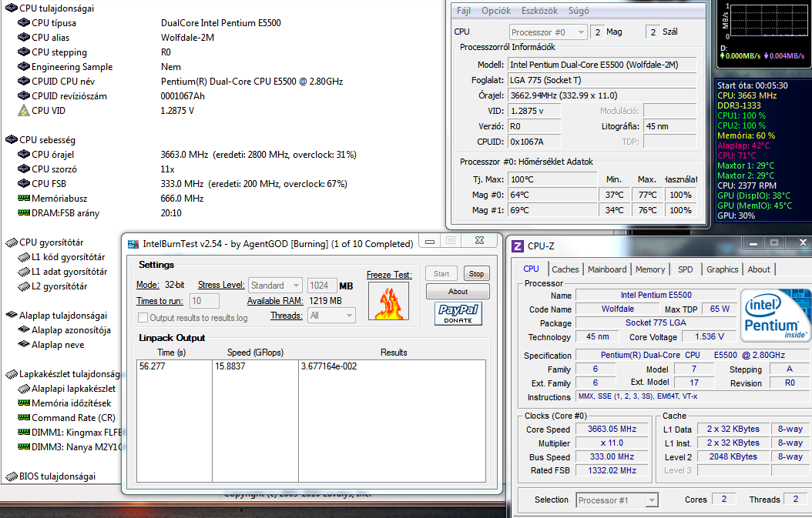
Task: Click the memory icon beside Memóriabusz
Action: click(x=24, y=198)
